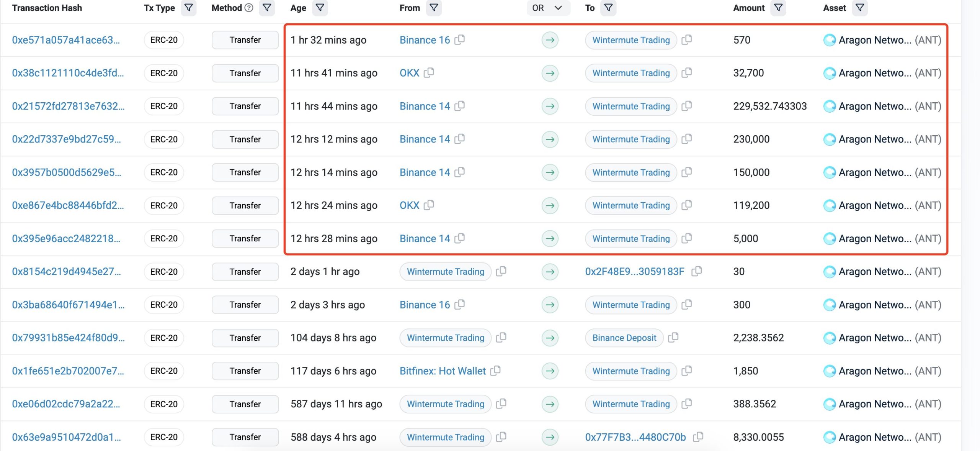This screenshot has width=980, height=451.
Task: Click the Binance Deposit address tag
Action: coord(624,338)
